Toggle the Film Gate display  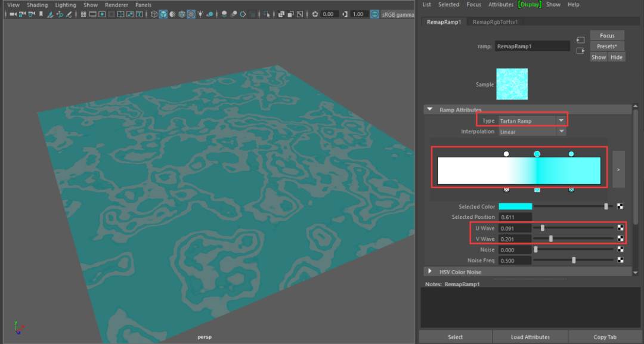(x=92, y=14)
